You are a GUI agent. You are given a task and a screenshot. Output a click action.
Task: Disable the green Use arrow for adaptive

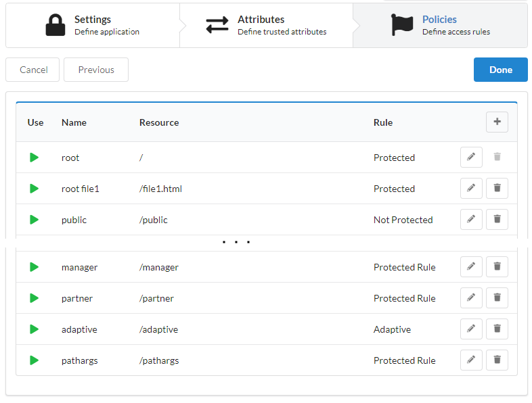(35, 329)
